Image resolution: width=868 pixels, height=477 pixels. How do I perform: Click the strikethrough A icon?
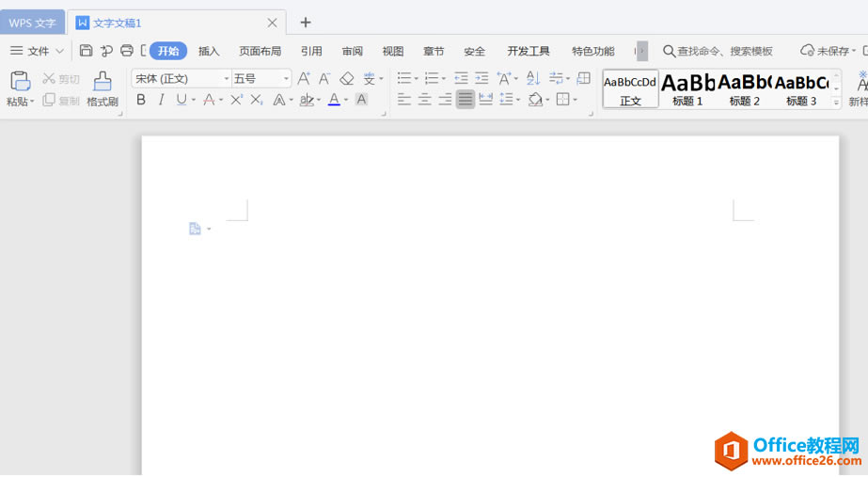[209, 100]
